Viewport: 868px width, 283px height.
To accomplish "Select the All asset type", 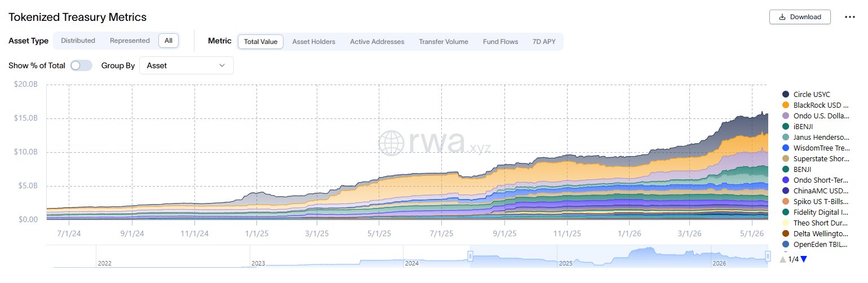I will (x=169, y=41).
